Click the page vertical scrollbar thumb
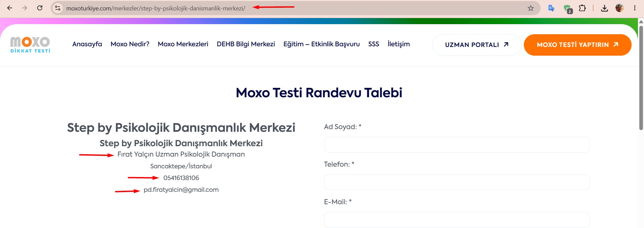This screenshot has height=228, width=644. coord(641,78)
